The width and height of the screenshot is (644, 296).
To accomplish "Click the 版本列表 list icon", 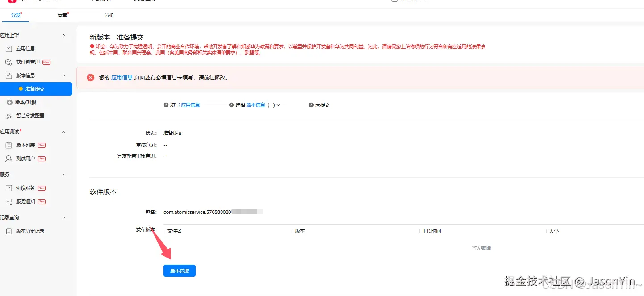I will (8, 145).
